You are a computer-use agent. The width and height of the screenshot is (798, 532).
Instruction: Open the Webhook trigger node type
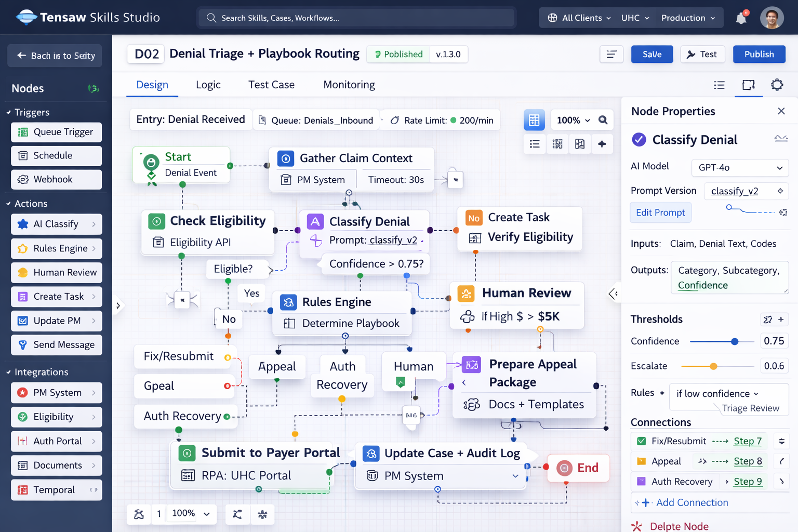56,179
